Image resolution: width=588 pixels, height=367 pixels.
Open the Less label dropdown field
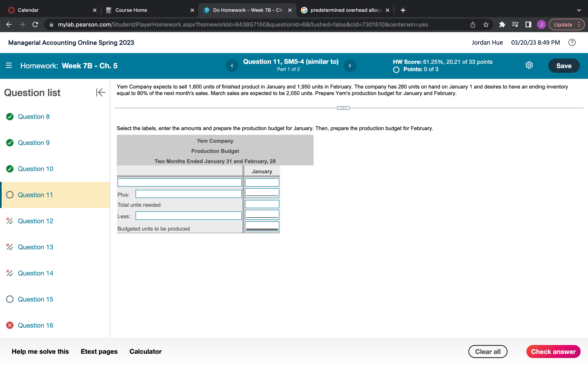188,216
